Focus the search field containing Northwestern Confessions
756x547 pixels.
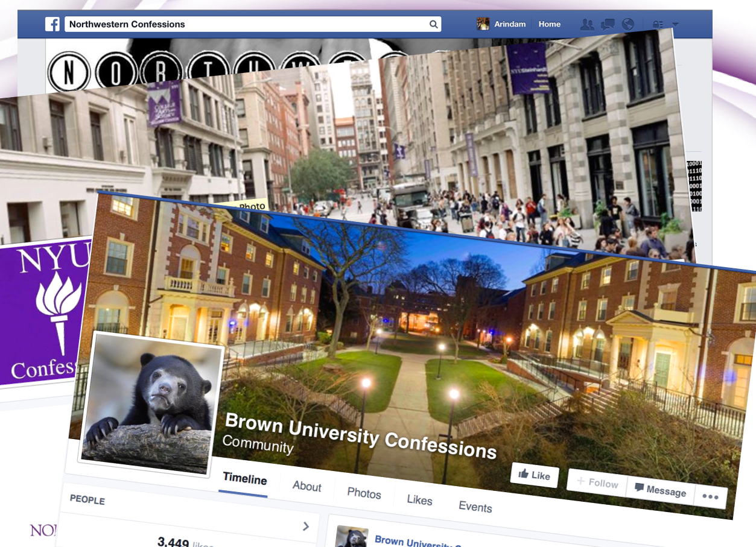[x=252, y=24]
